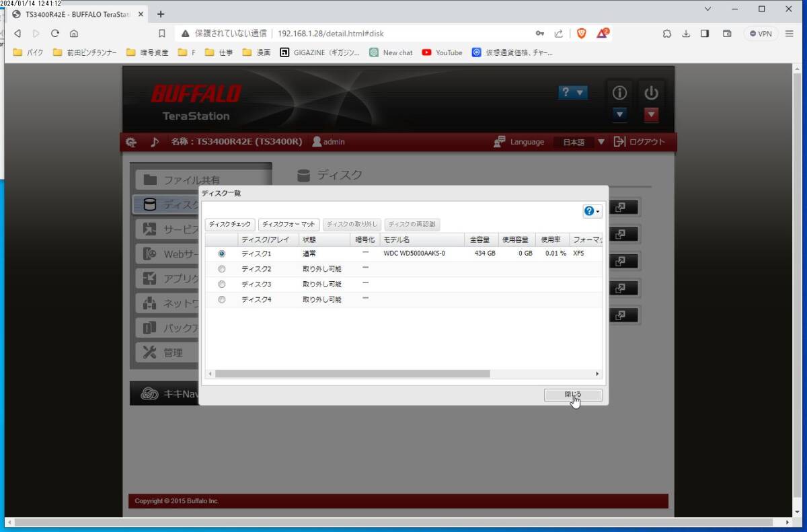Open the browser hamburger menu
Screen dimensions: 807x532
tap(790, 34)
